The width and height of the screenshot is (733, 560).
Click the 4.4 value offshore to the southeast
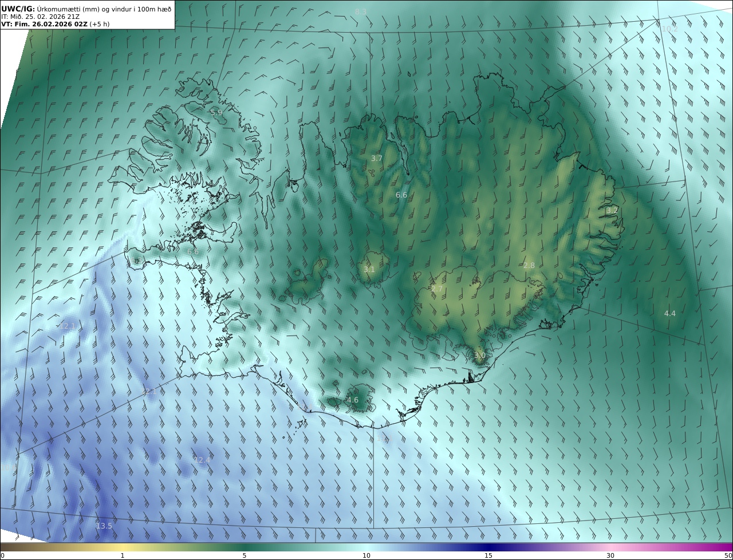670,314
